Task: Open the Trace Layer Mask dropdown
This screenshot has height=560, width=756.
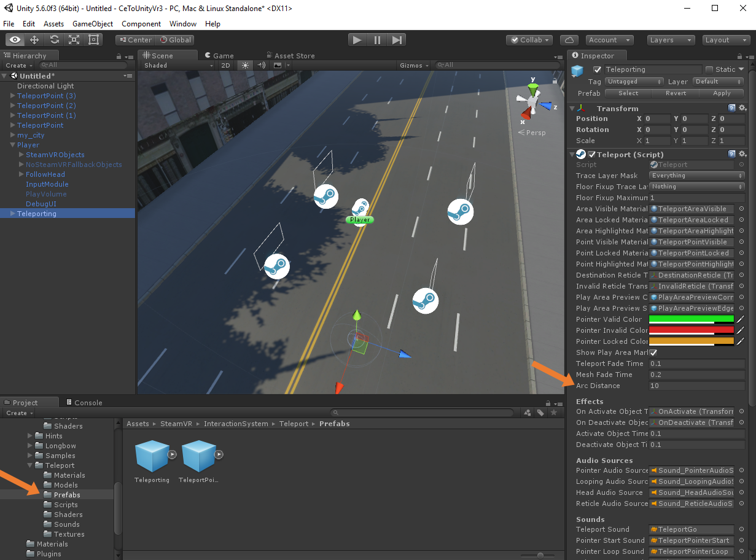Action: 696,176
